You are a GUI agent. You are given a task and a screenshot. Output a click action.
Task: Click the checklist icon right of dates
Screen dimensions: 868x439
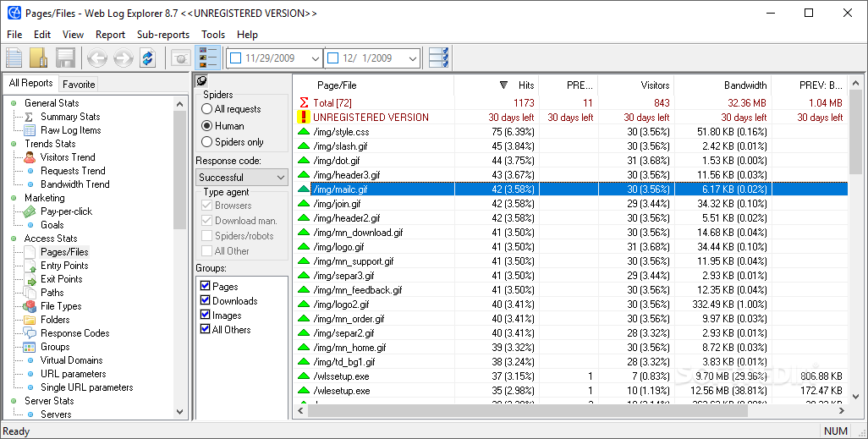pos(438,58)
